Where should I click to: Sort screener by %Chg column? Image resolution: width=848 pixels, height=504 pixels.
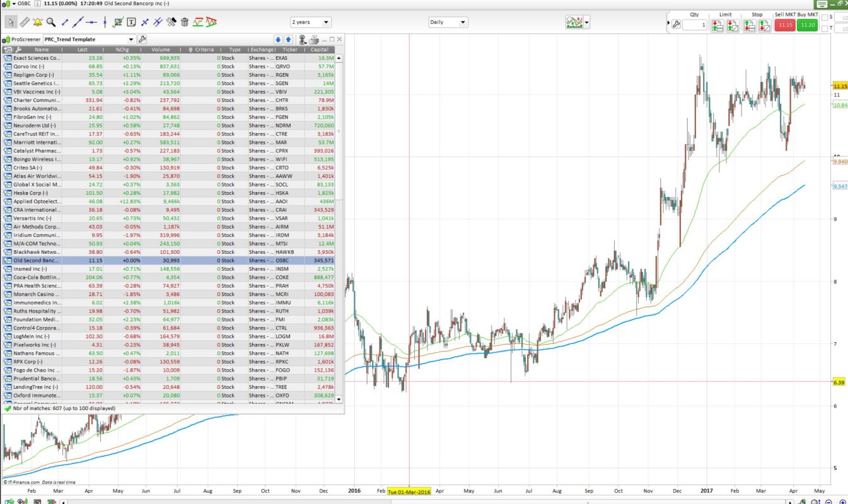coord(122,49)
